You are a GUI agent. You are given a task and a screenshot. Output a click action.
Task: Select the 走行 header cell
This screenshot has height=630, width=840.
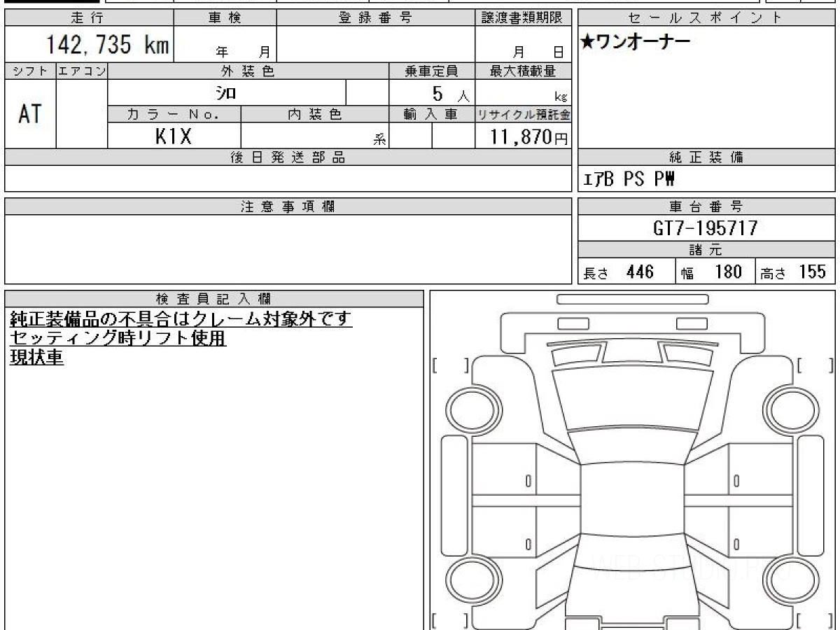coord(89,18)
